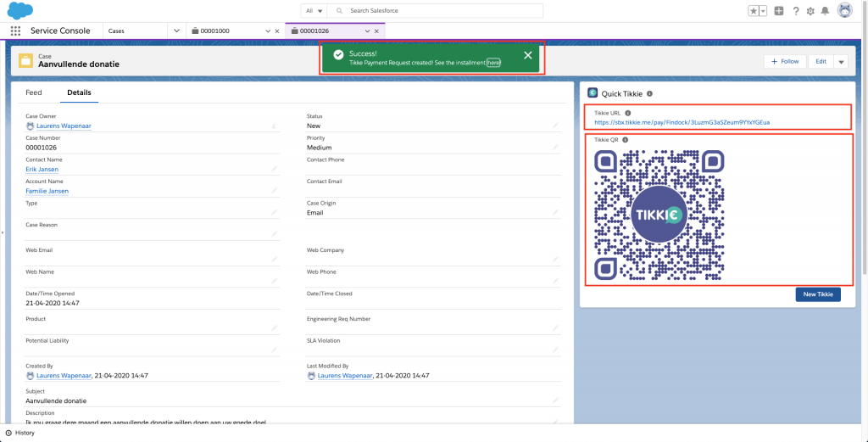Follow this case using Follow button
The height and width of the screenshot is (442, 868).
coord(785,61)
